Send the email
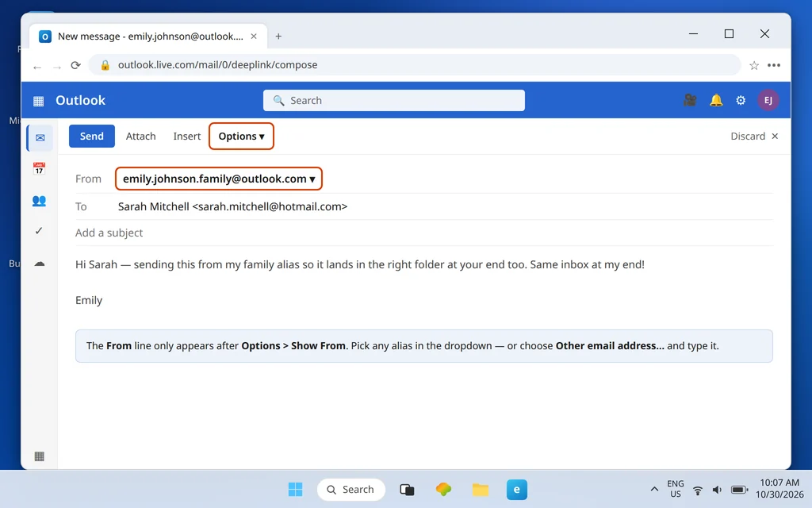 pyautogui.click(x=92, y=137)
